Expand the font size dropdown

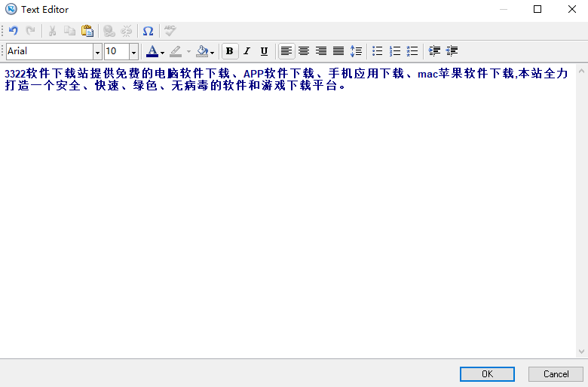tap(134, 52)
